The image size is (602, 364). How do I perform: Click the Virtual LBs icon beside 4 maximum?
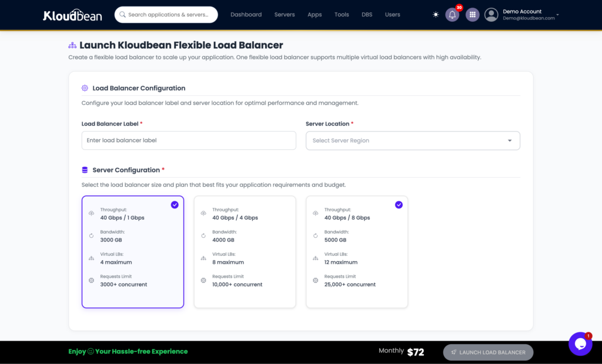pyautogui.click(x=91, y=258)
